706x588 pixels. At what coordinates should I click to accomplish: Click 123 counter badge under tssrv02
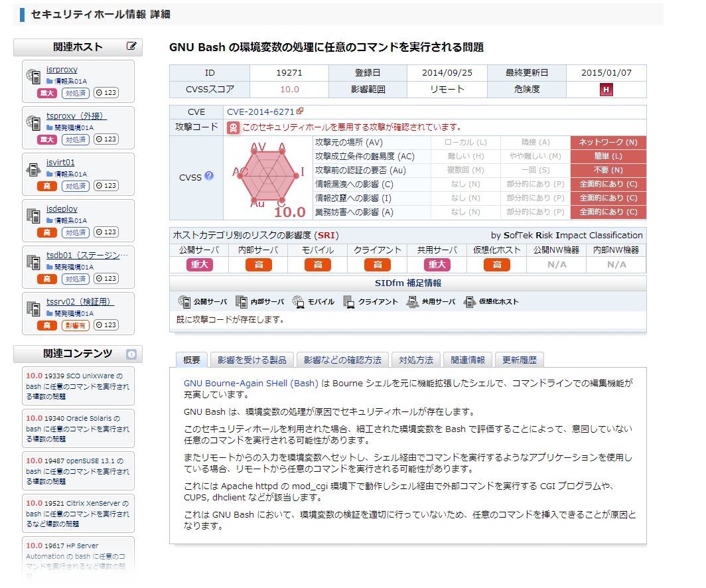(x=106, y=325)
